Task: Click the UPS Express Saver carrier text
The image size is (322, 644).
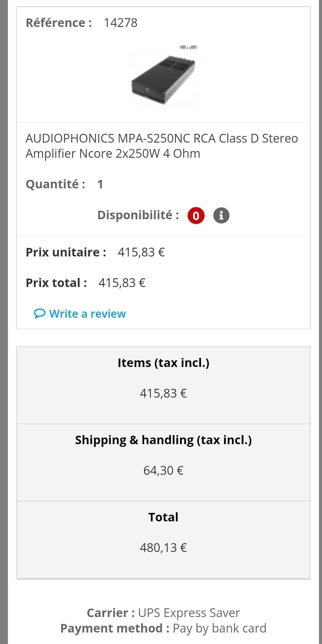Action: tap(189, 613)
